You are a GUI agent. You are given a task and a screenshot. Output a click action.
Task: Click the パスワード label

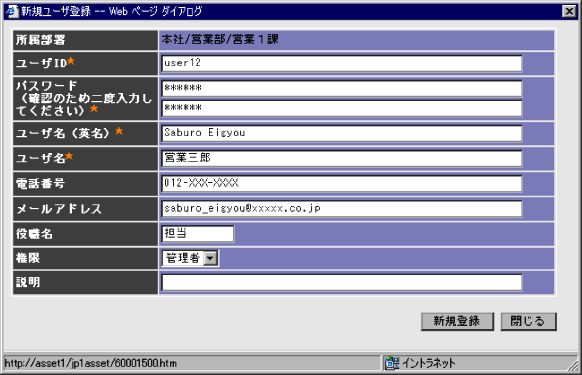point(47,86)
